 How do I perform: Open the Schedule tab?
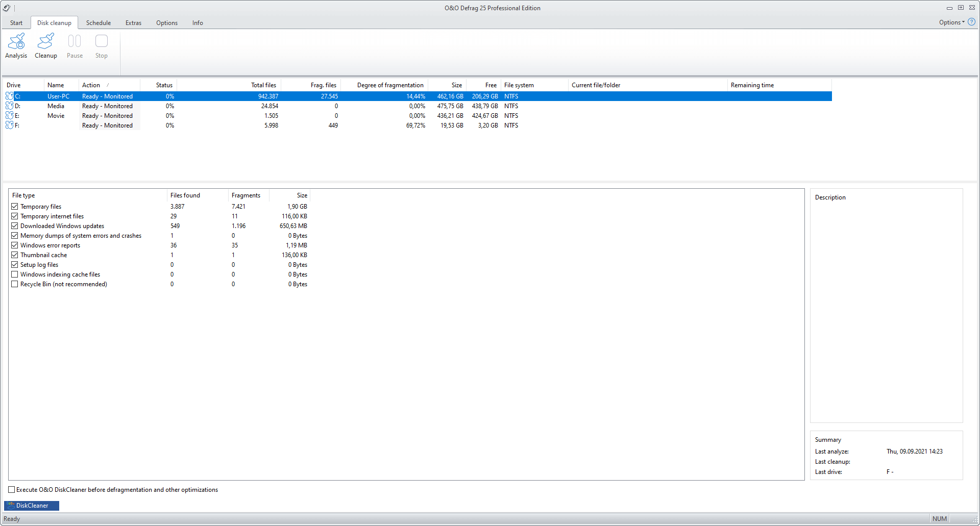pos(99,22)
